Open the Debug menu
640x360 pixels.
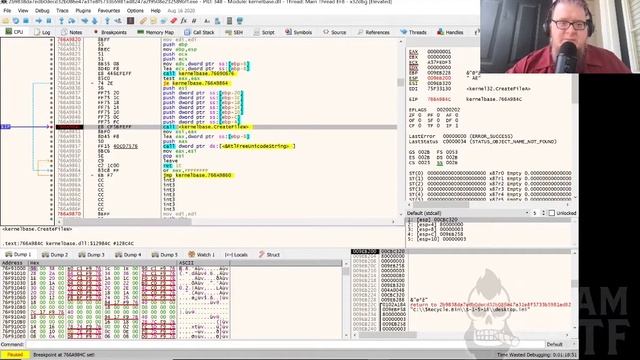(42, 11)
